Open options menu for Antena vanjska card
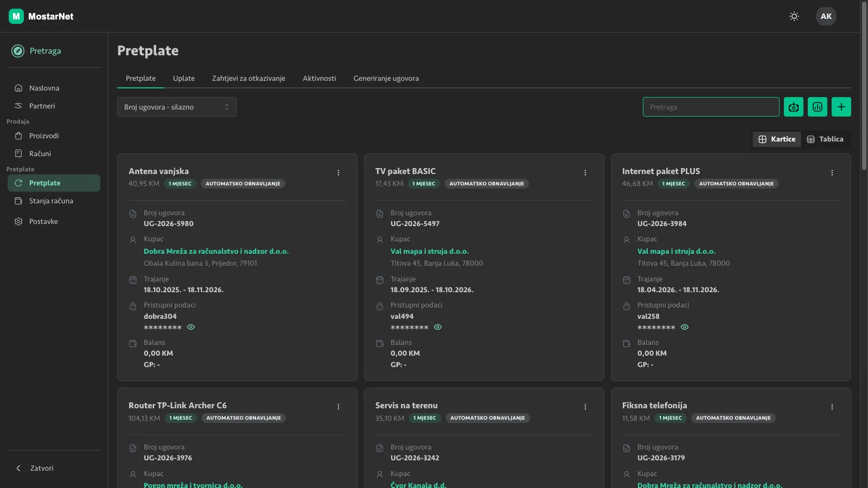Screen dimensions: 868x488 pyautogui.click(x=339, y=172)
